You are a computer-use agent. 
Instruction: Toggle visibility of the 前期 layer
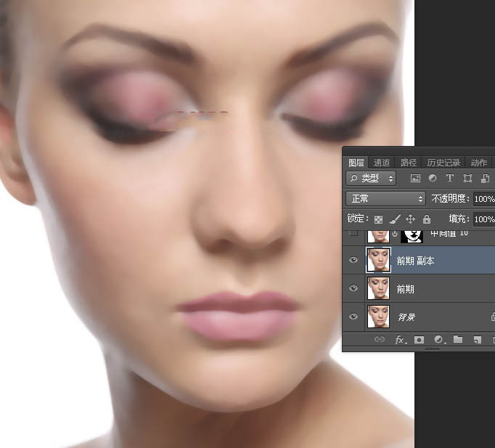tap(353, 289)
